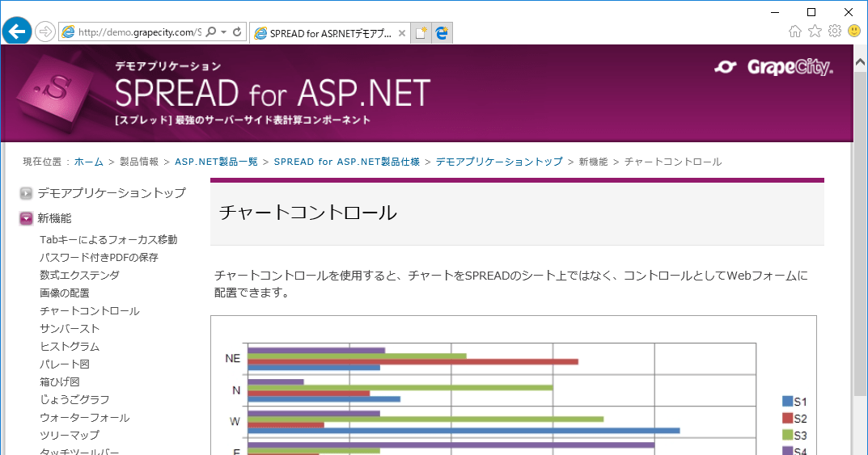Open デモアプリケーショントップ in sidebar

coord(112,193)
